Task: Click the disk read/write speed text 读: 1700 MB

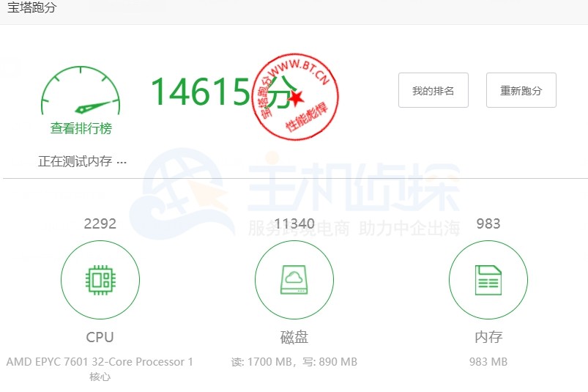Action: tap(294, 362)
